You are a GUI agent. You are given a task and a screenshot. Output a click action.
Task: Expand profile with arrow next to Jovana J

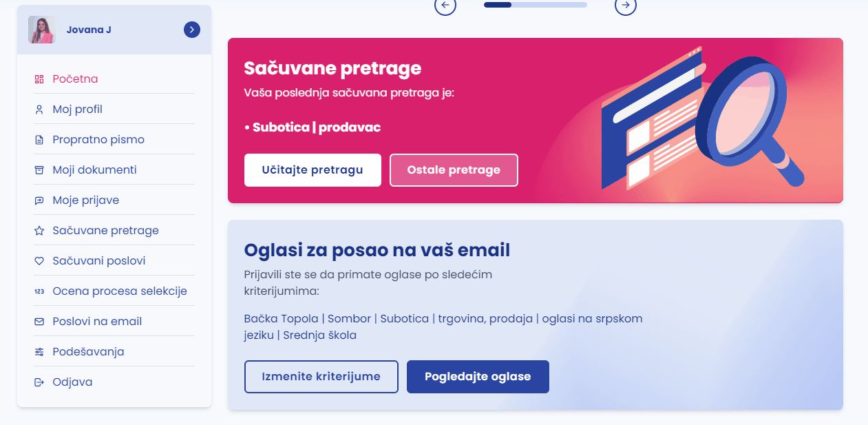point(192,30)
